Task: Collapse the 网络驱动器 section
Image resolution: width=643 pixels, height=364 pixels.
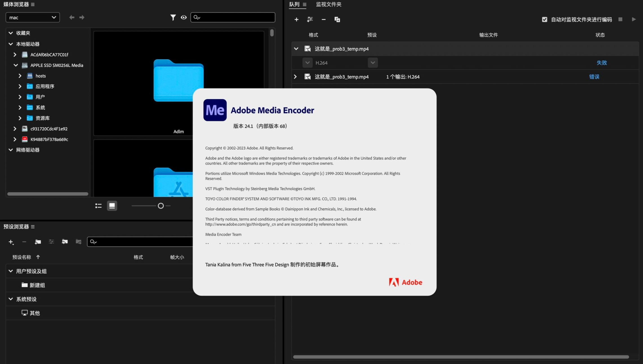Action: (11, 150)
